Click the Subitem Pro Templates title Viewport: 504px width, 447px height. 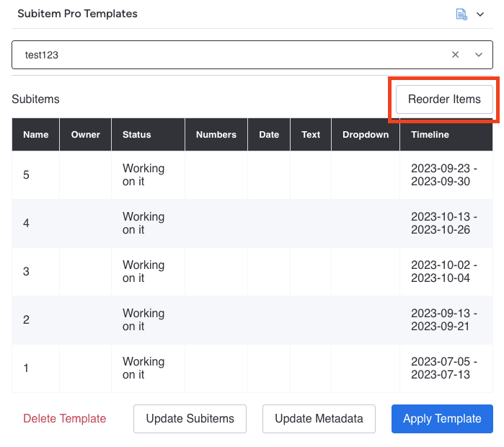point(77,14)
